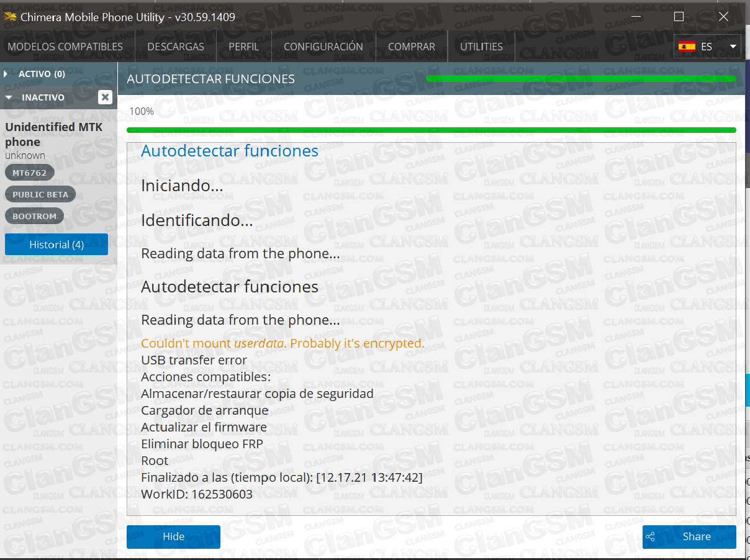Open the ES language dropdown
The width and height of the screenshot is (750, 560).
tap(708, 47)
